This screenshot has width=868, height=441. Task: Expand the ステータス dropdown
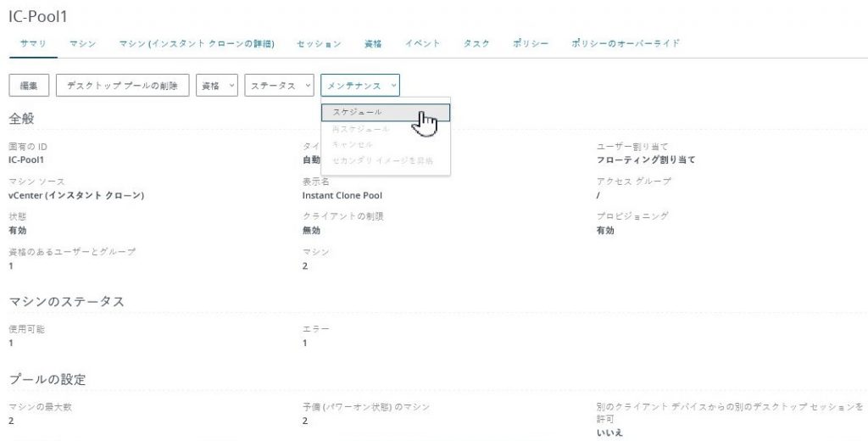(x=279, y=86)
